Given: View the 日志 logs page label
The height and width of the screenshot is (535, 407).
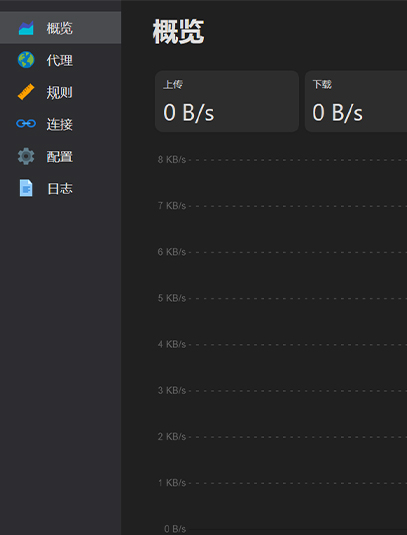Looking at the screenshot, I should pos(60,189).
